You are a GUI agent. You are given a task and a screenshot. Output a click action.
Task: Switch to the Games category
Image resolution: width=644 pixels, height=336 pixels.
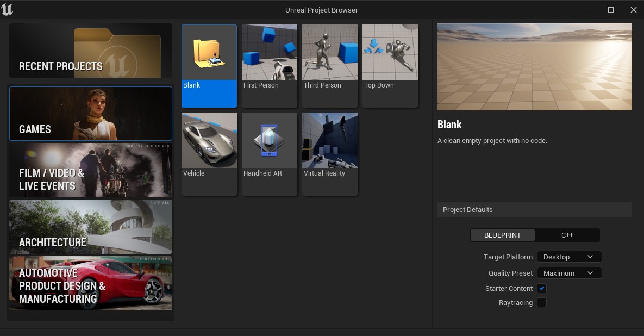[91, 114]
